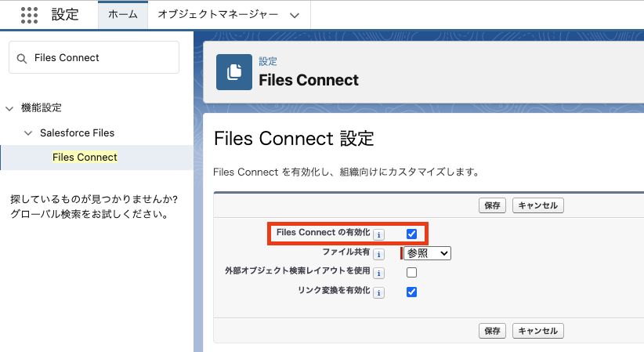Open the ファイル共有 dropdown showing 参照
This screenshot has width=644, height=352.
[x=428, y=253]
